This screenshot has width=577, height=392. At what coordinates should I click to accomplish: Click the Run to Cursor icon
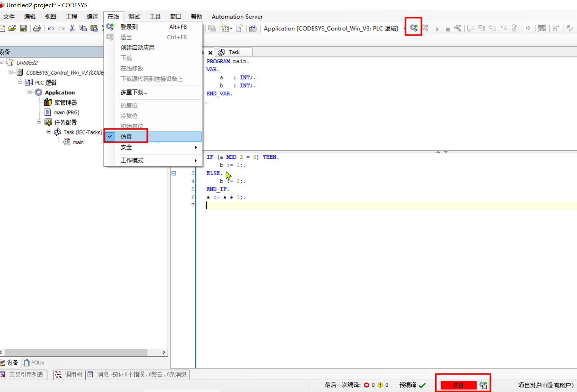click(503, 28)
